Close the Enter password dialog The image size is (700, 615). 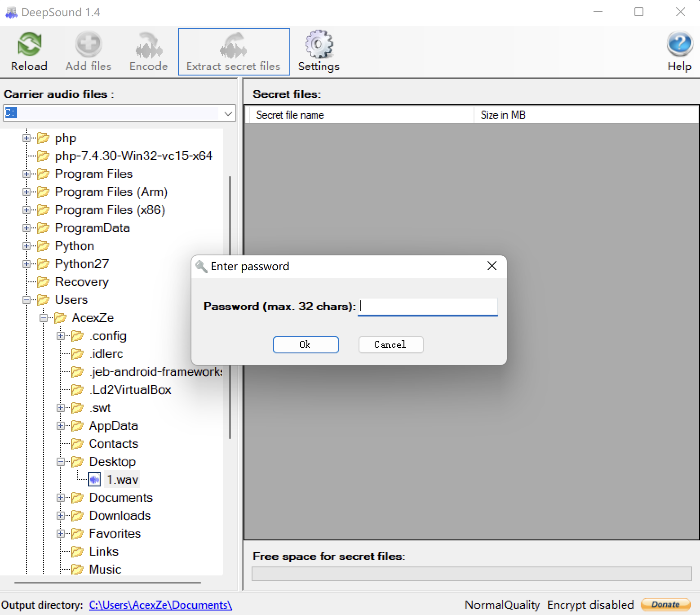coord(492,266)
